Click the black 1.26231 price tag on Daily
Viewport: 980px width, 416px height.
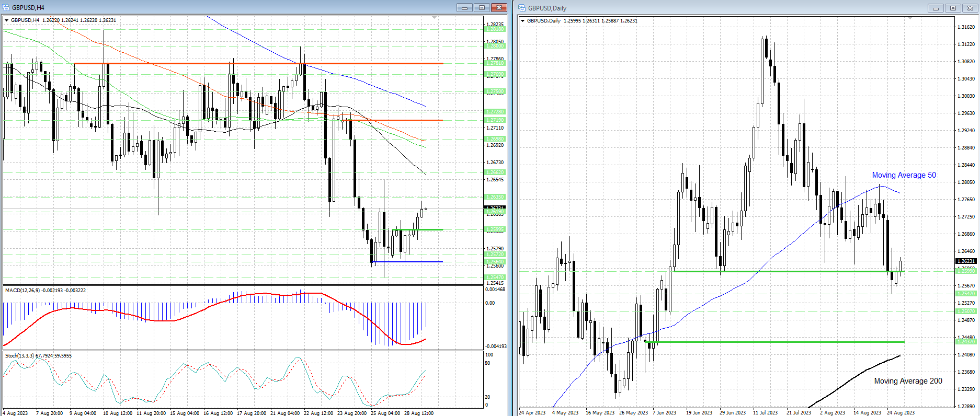[965, 261]
